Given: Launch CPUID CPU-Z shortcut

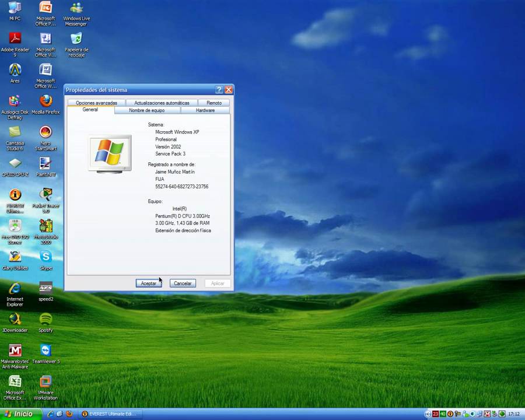Looking at the screenshot, I should click(x=15, y=167).
